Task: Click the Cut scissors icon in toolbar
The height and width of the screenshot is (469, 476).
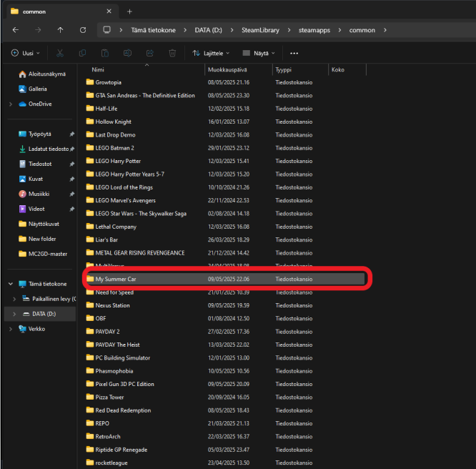Action: pyautogui.click(x=60, y=53)
